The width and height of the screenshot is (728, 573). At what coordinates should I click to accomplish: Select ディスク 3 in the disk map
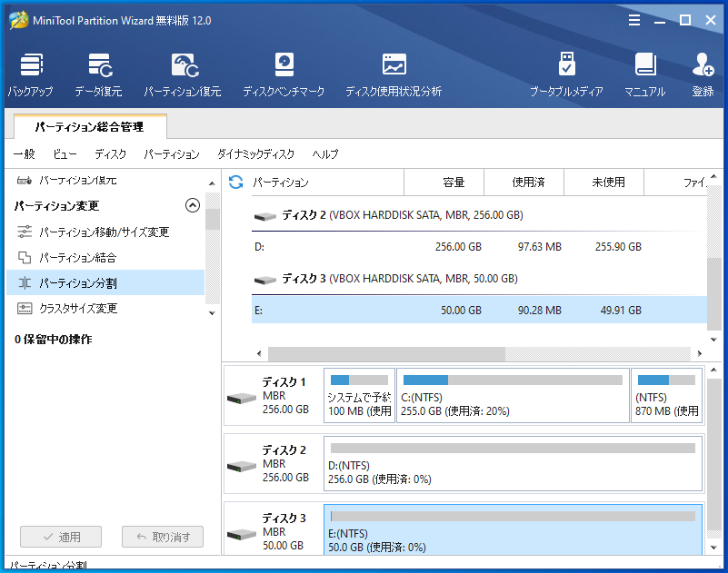pos(274,530)
